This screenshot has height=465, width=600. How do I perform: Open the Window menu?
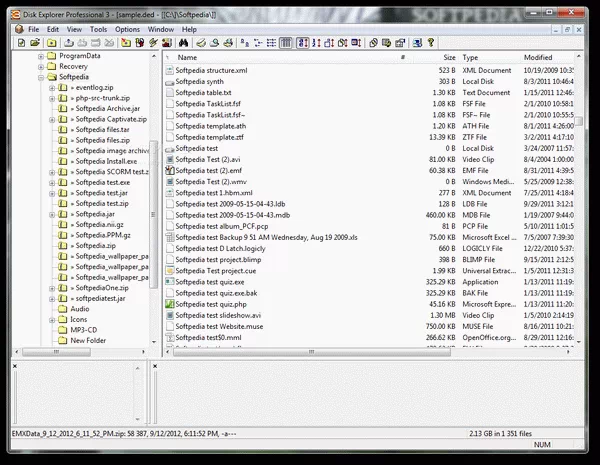(x=161, y=29)
